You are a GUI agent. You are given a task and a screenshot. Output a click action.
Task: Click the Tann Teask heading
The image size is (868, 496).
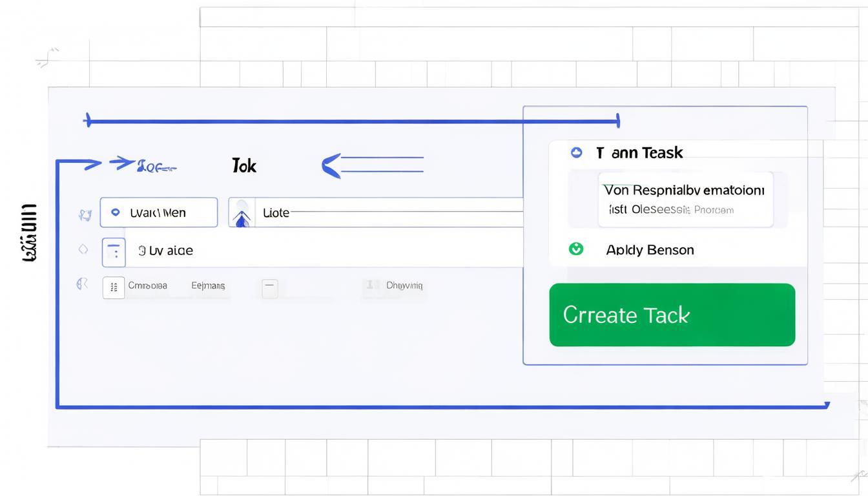(639, 153)
